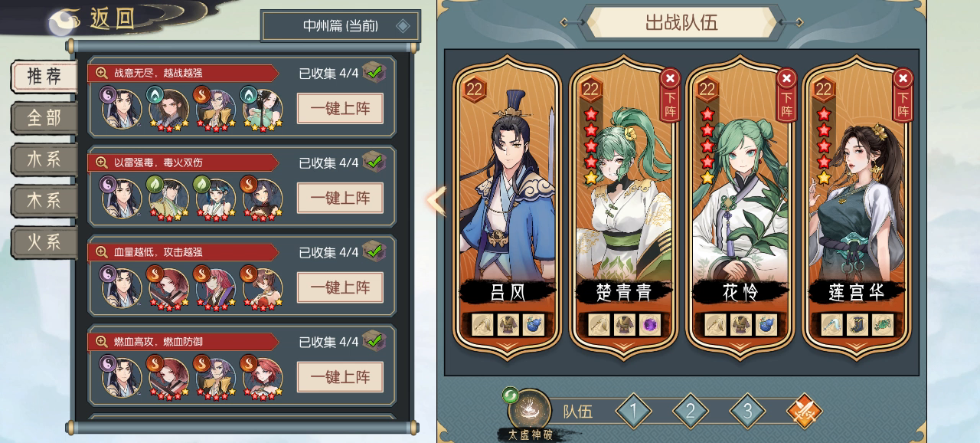This screenshot has height=443, width=980.
Task: Click the 返回 back button
Action: 92,19
